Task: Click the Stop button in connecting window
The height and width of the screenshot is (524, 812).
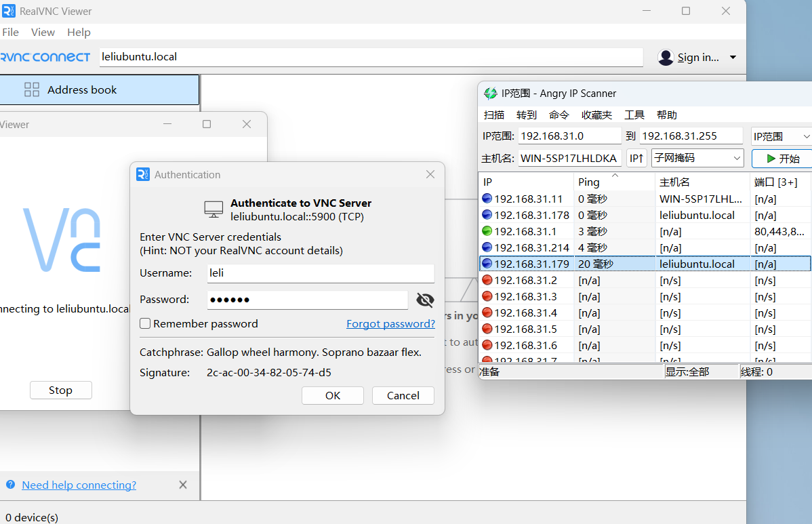Action: point(60,390)
